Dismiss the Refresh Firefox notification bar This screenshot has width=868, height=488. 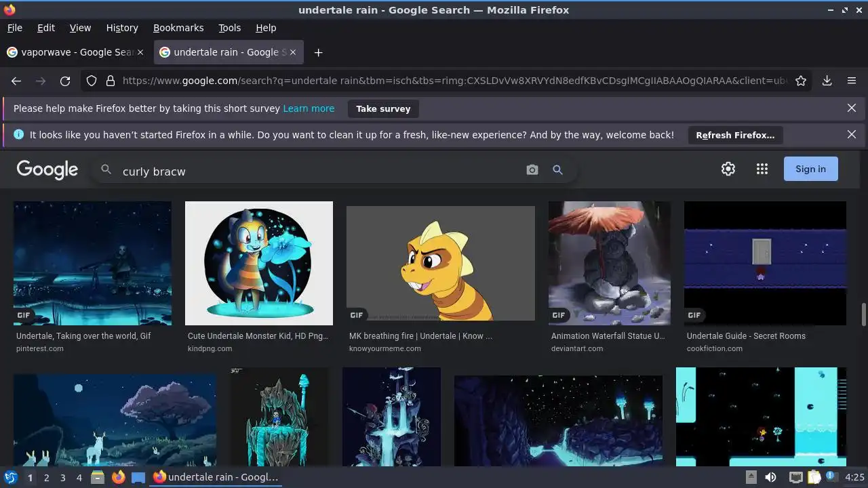[x=852, y=135]
